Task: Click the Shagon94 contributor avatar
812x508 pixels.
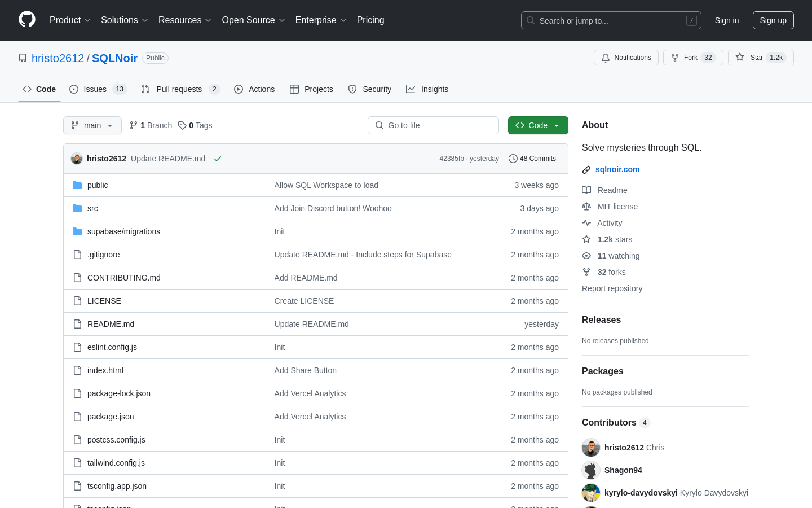Action: 591,470
